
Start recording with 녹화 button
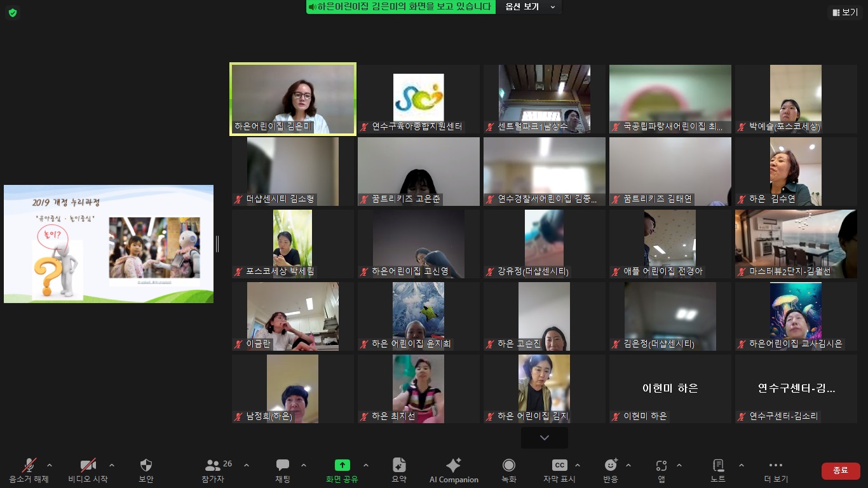point(509,471)
